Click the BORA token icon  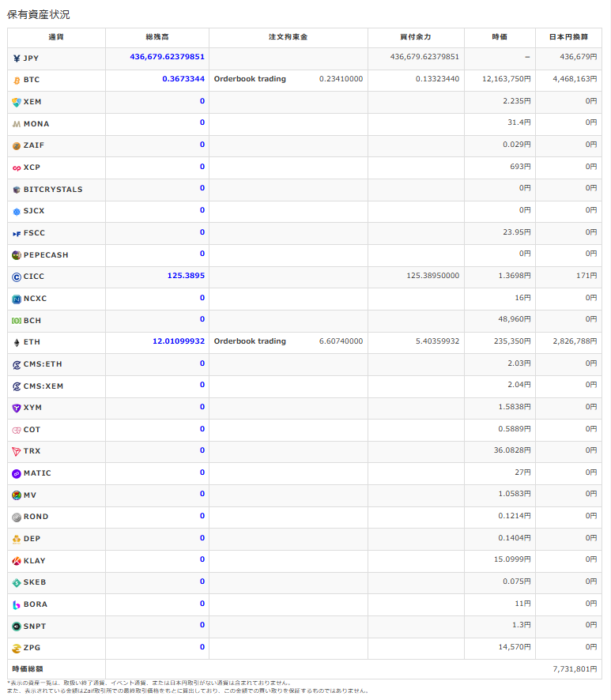[17, 605]
